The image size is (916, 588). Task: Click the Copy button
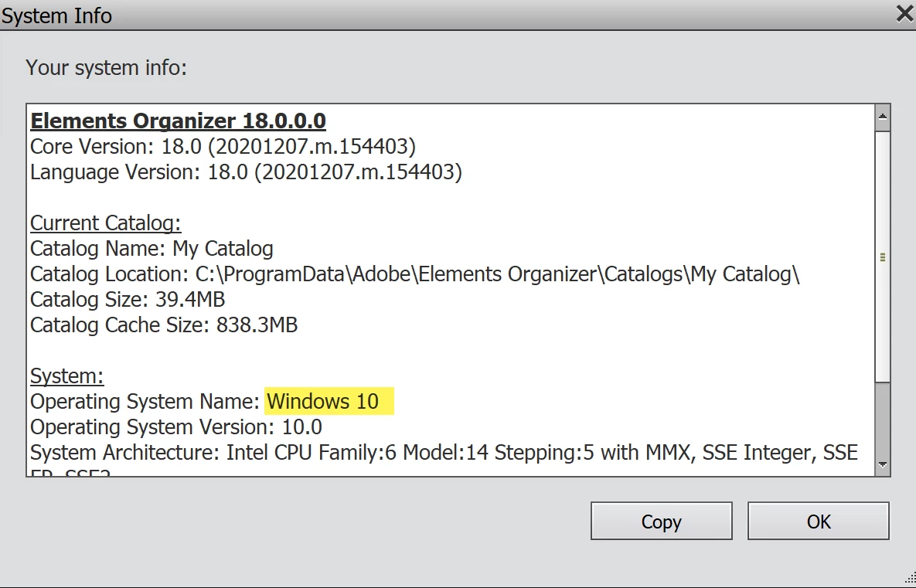pos(661,521)
